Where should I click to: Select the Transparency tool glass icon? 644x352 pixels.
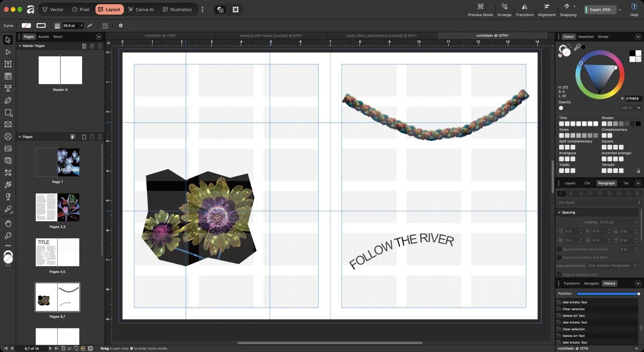point(8,197)
